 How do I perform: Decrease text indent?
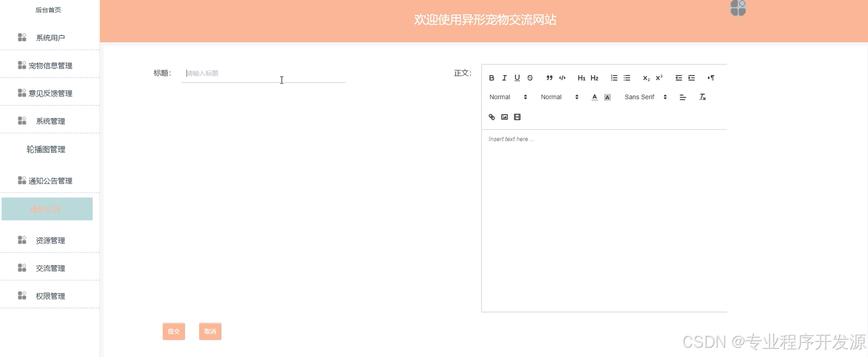679,78
